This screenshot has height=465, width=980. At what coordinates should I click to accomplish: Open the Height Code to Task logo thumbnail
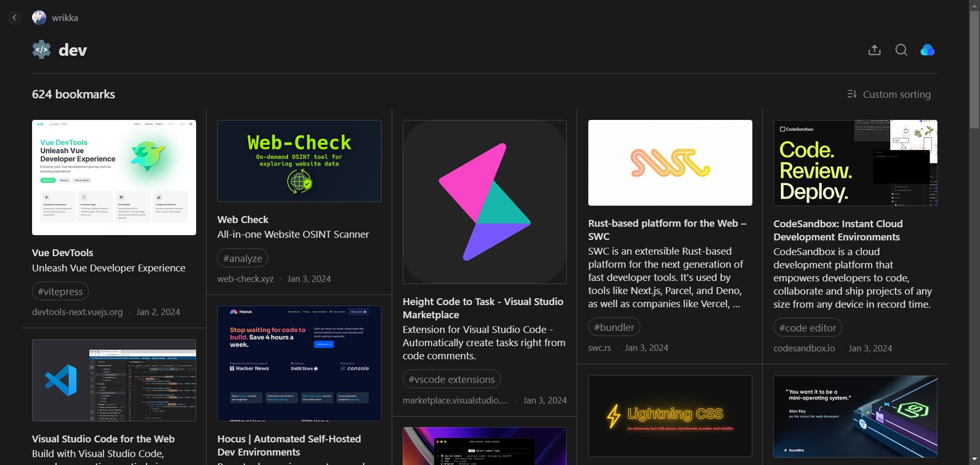pos(485,202)
